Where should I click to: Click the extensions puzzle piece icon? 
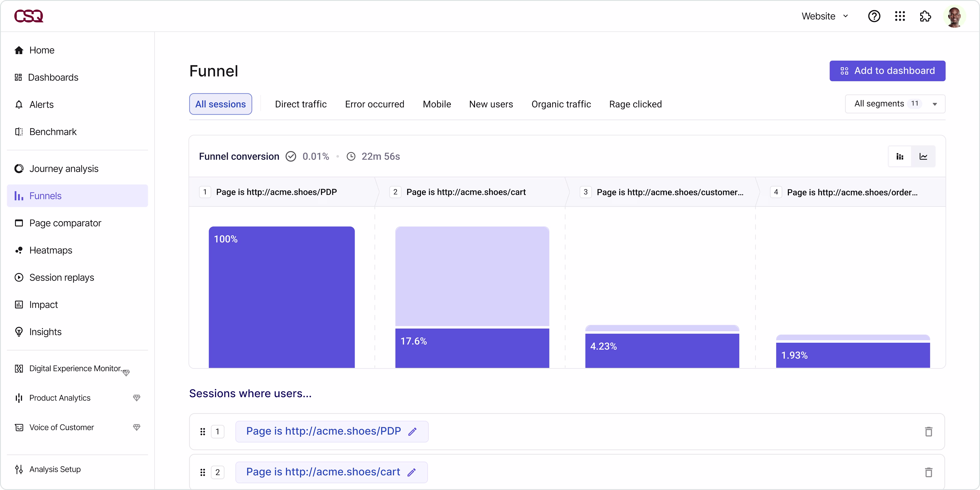(925, 16)
